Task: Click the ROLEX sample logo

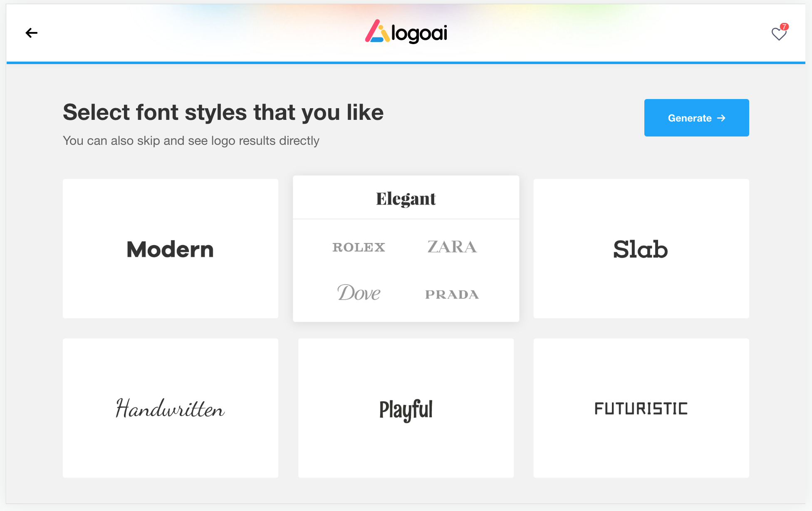Action: point(359,247)
